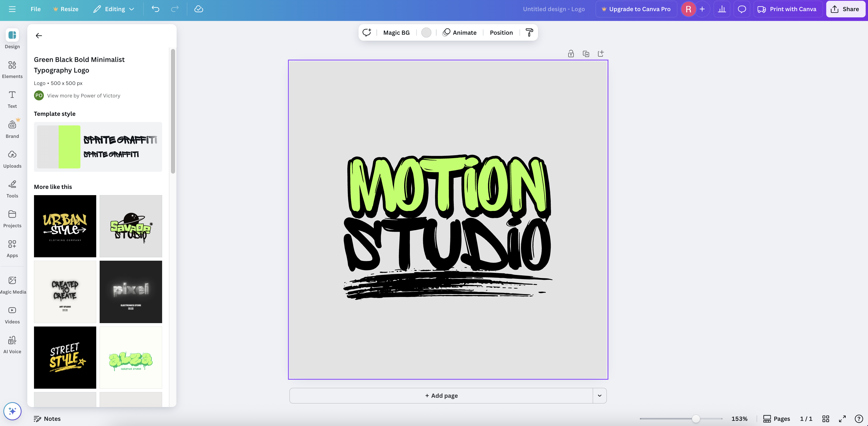Enter fullscreen present mode

(842, 418)
